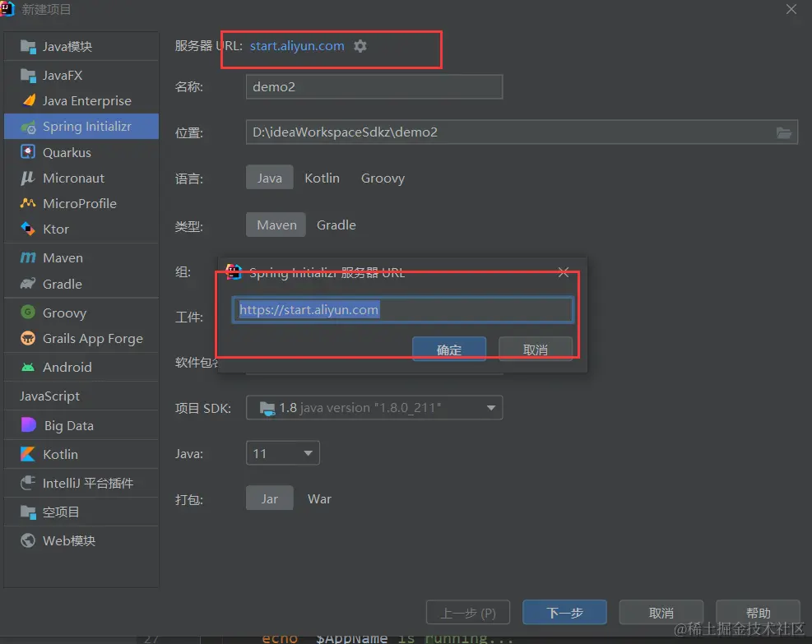Click the JavaFX folder icon
This screenshot has width=812, height=644.
[28, 76]
